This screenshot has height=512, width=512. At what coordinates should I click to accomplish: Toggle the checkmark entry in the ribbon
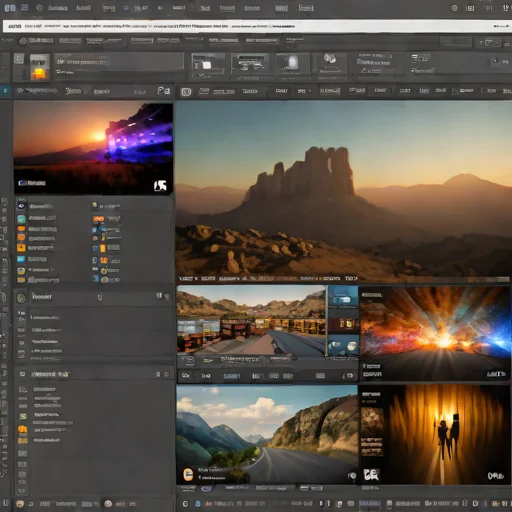point(423,70)
